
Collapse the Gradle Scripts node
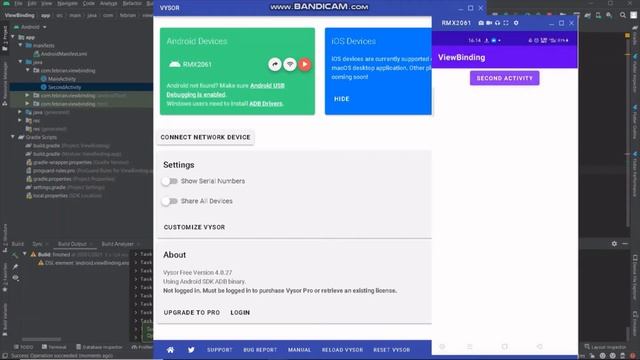13,137
